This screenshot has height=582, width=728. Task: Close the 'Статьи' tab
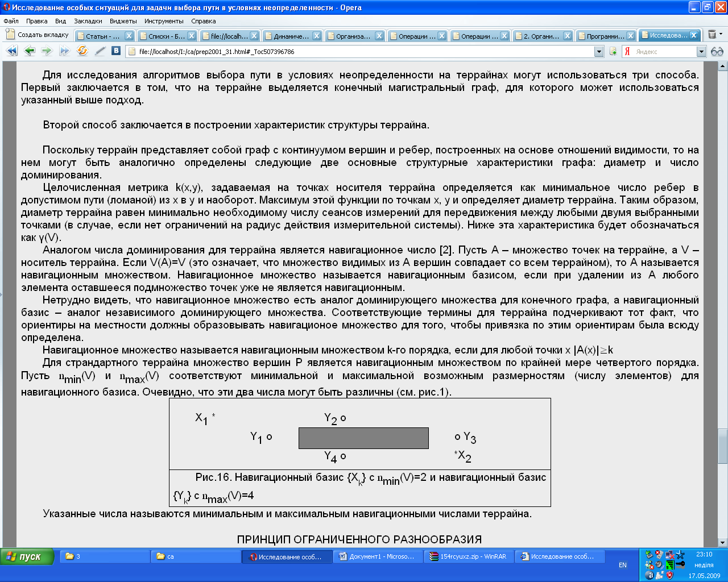129,36
